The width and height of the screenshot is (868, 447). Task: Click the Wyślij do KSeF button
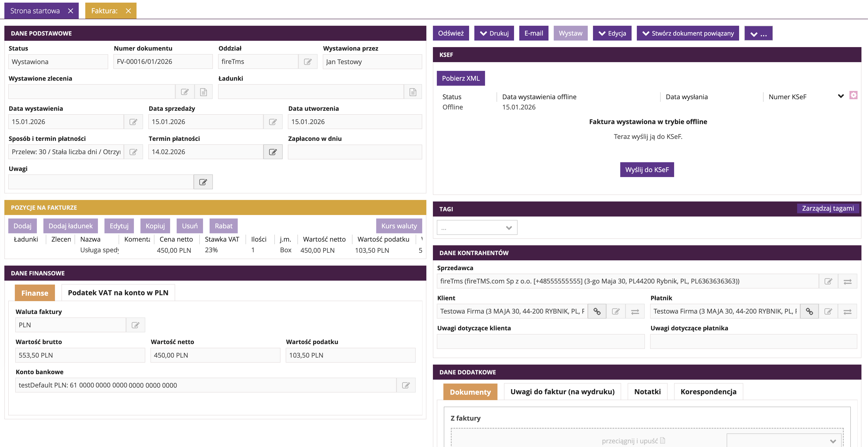[647, 170]
